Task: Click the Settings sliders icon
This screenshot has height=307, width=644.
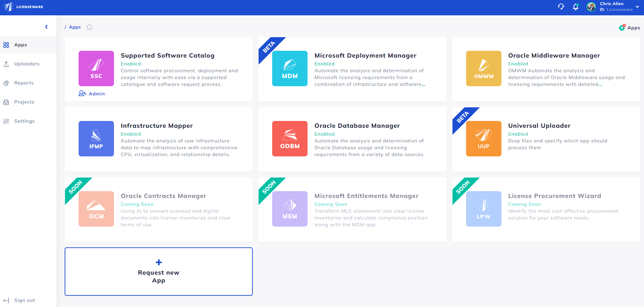Action: point(6,121)
